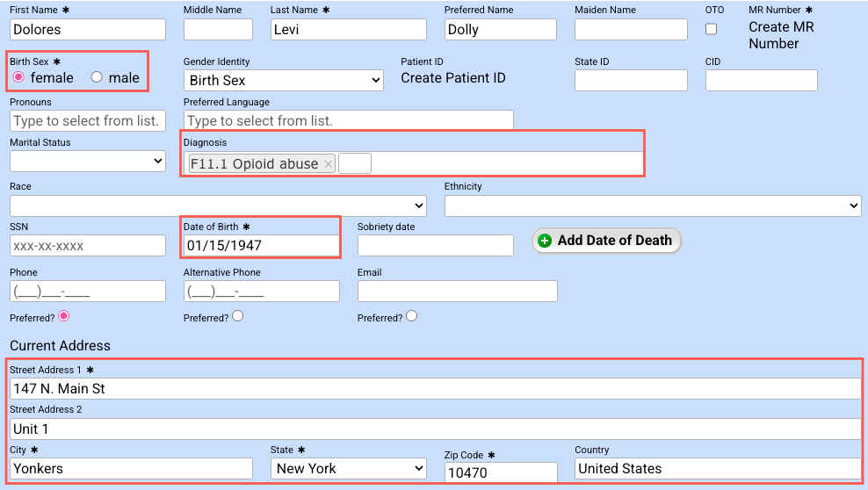Image resolution: width=868 pixels, height=490 pixels.
Task: Expand the Ethnicity dropdown
Action: (x=652, y=205)
